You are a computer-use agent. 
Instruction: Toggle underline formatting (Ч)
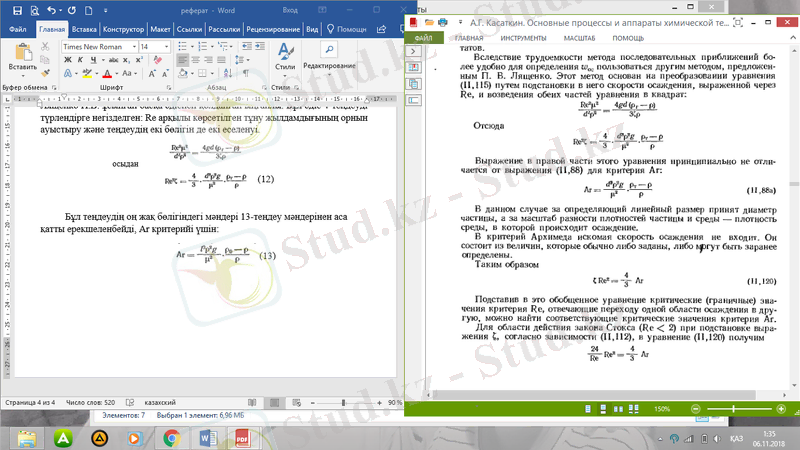tap(93, 60)
